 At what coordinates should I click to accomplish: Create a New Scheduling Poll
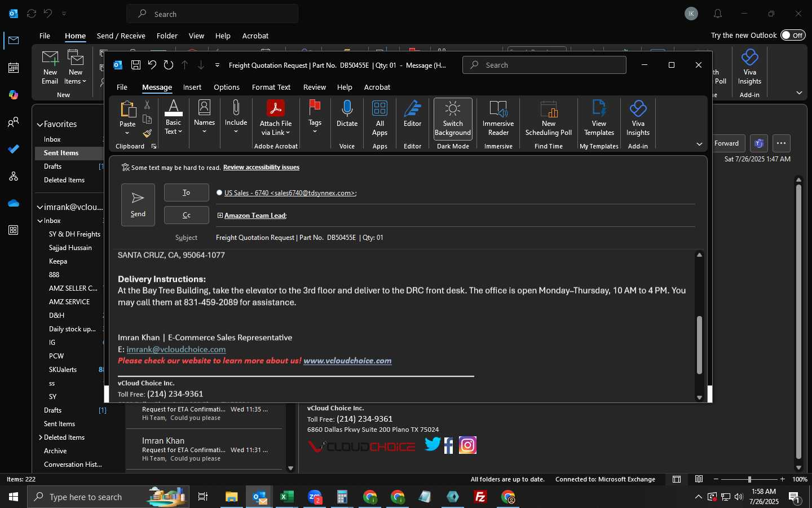[x=549, y=118]
